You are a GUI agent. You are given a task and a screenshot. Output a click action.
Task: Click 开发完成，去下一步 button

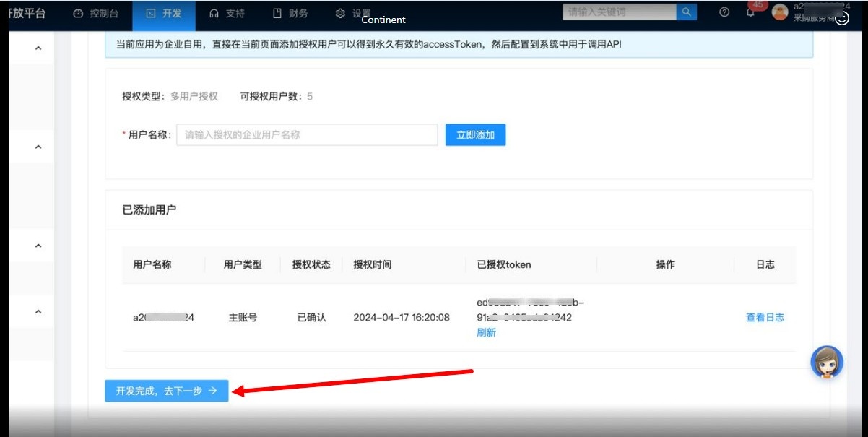pyautogui.click(x=166, y=391)
